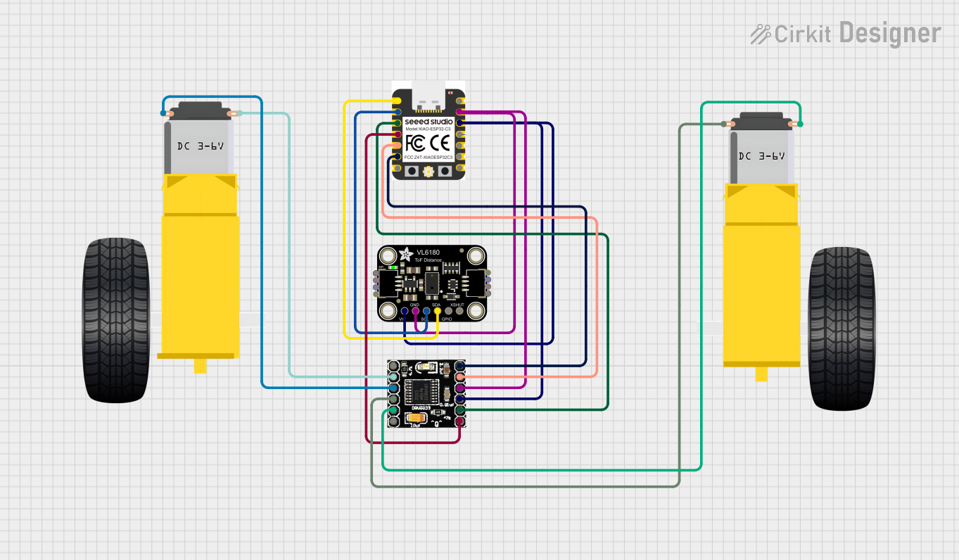959x560 pixels.
Task: Click the 10uF capacitor on the DRV8833 board
Action: click(417, 418)
